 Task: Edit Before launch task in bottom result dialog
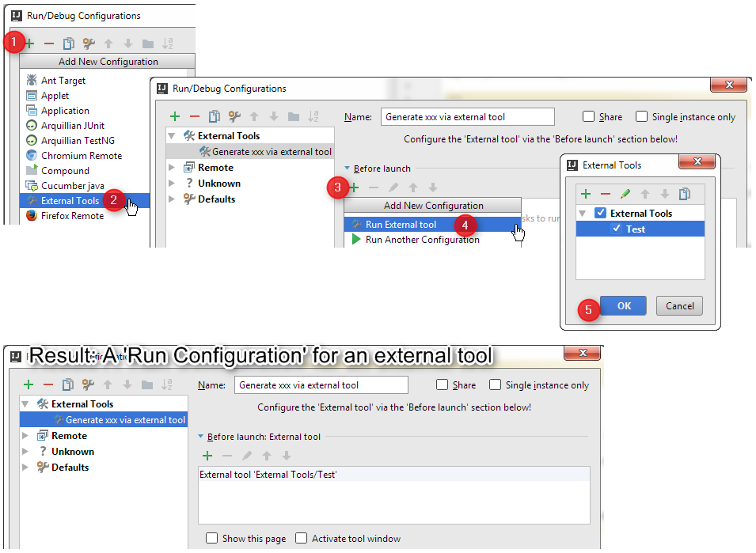[247, 456]
